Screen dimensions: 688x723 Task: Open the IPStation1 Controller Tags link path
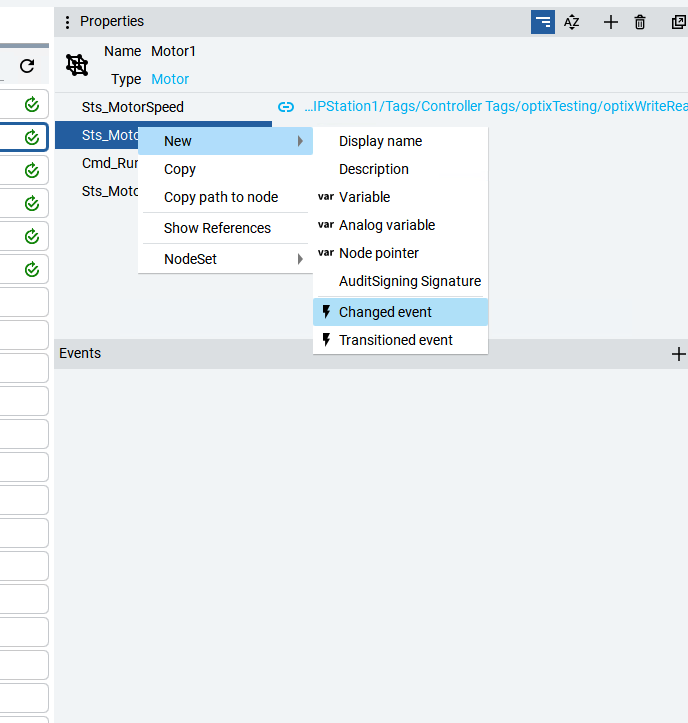[x=496, y=107]
